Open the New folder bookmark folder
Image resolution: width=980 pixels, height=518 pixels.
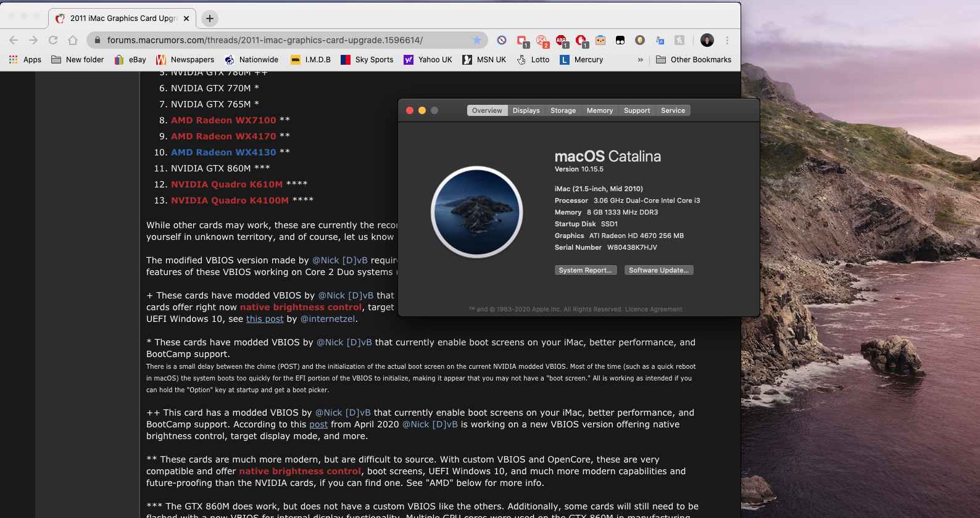(x=78, y=60)
